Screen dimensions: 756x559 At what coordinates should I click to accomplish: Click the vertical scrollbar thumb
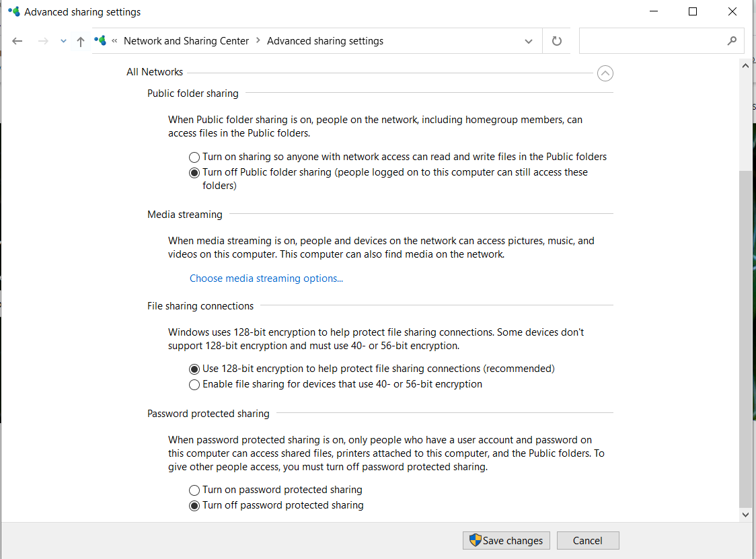click(x=745, y=339)
